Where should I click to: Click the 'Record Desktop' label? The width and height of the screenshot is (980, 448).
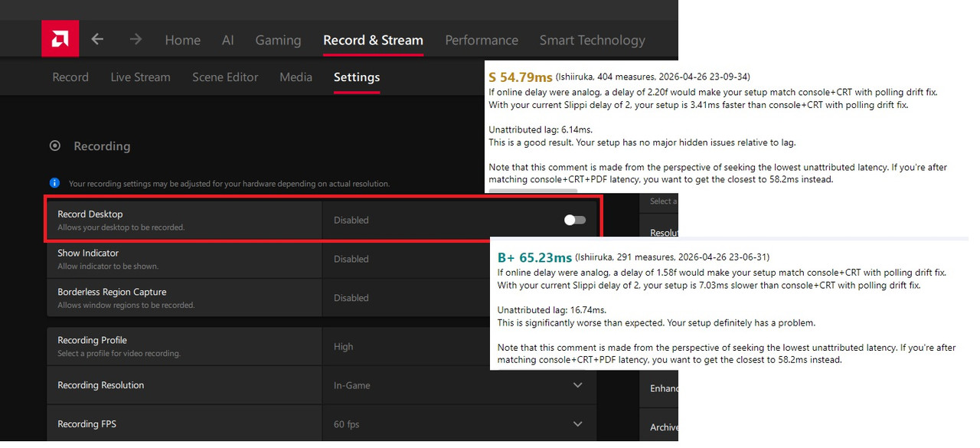point(90,214)
